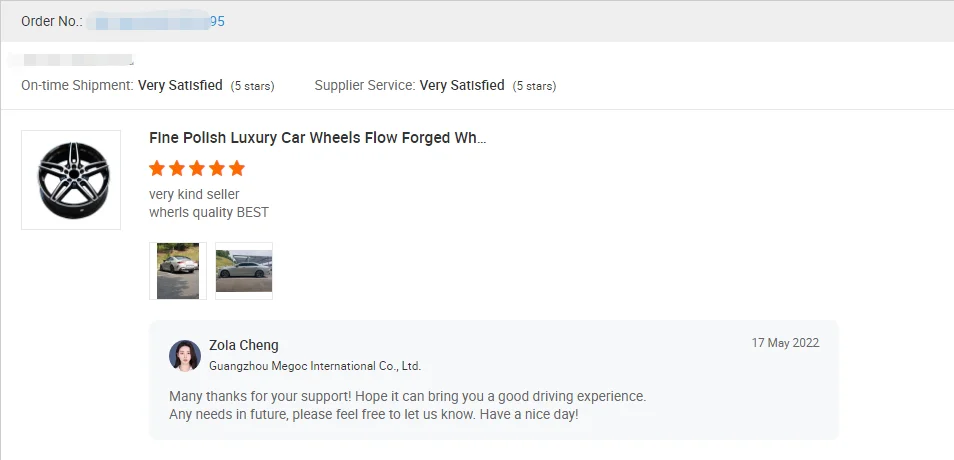Open the first review photo of the car

click(x=178, y=271)
